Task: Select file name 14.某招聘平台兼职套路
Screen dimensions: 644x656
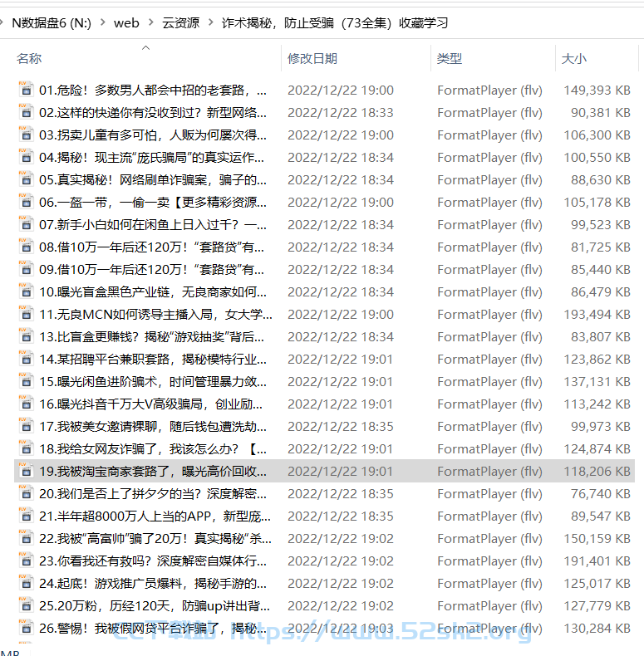Action: point(152,359)
